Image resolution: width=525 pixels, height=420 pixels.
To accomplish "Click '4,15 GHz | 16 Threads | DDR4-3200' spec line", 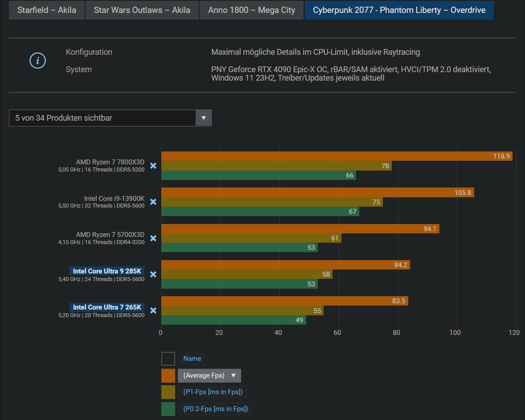I will coord(102,242).
